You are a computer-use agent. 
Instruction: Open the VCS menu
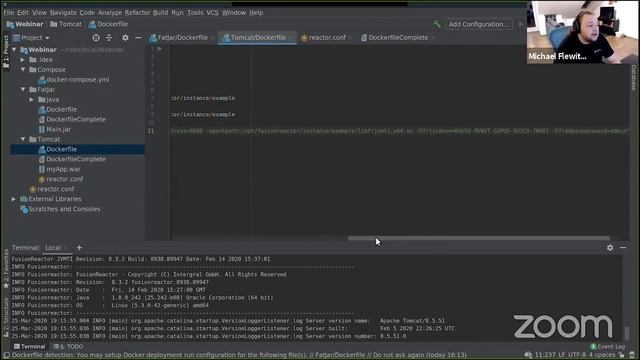[212, 13]
